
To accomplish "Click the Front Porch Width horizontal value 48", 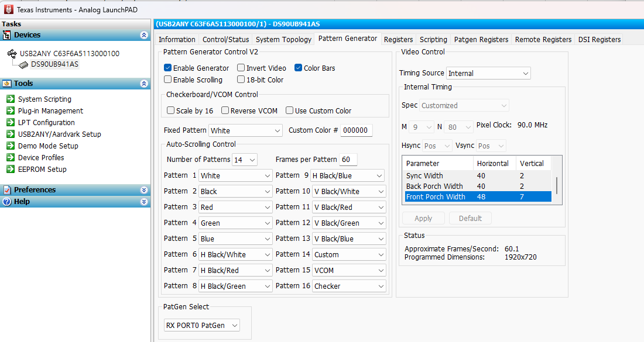I will pyautogui.click(x=481, y=197).
